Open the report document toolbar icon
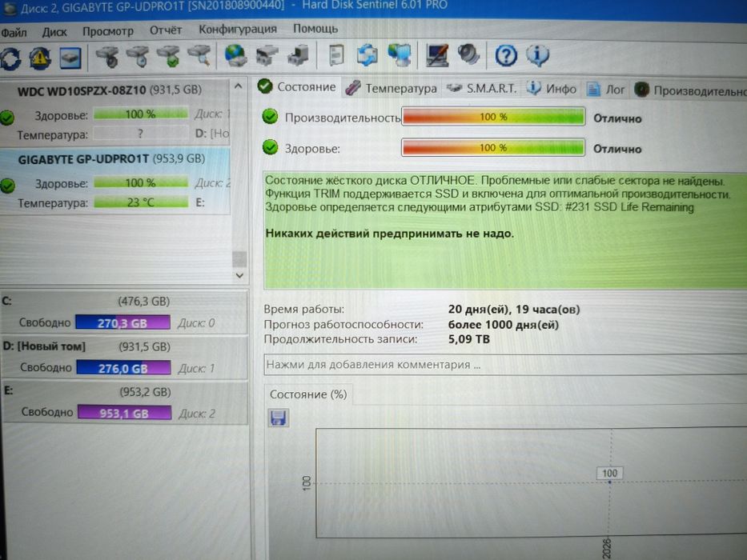This screenshot has width=747, height=560. [336, 54]
